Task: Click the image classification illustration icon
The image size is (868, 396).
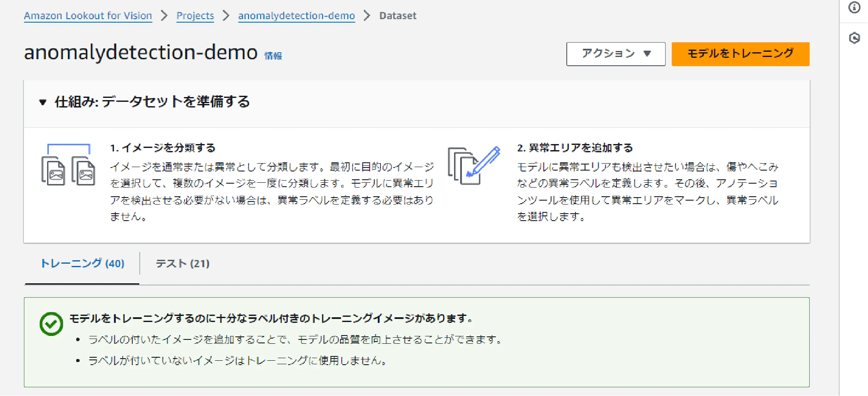Action: pos(68,164)
